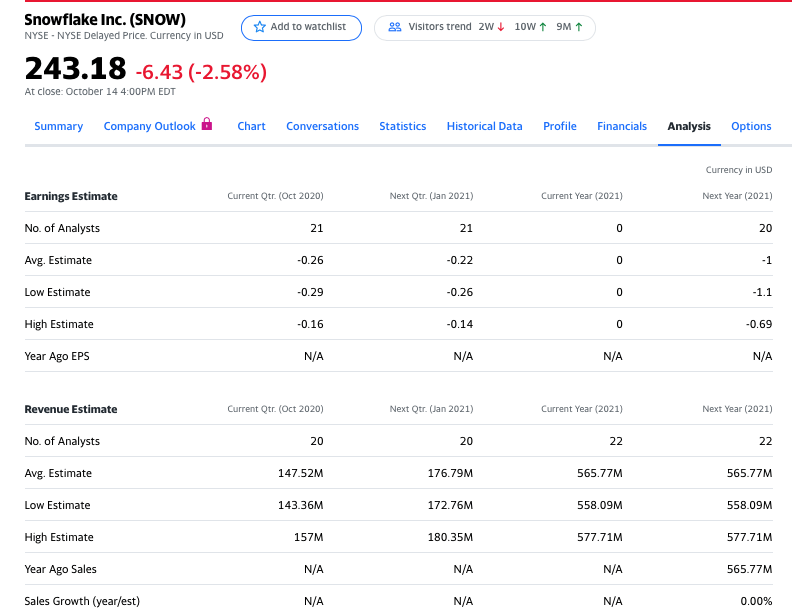This screenshot has width=792, height=614.
Task: Switch to the Chart tab
Action: (252, 126)
